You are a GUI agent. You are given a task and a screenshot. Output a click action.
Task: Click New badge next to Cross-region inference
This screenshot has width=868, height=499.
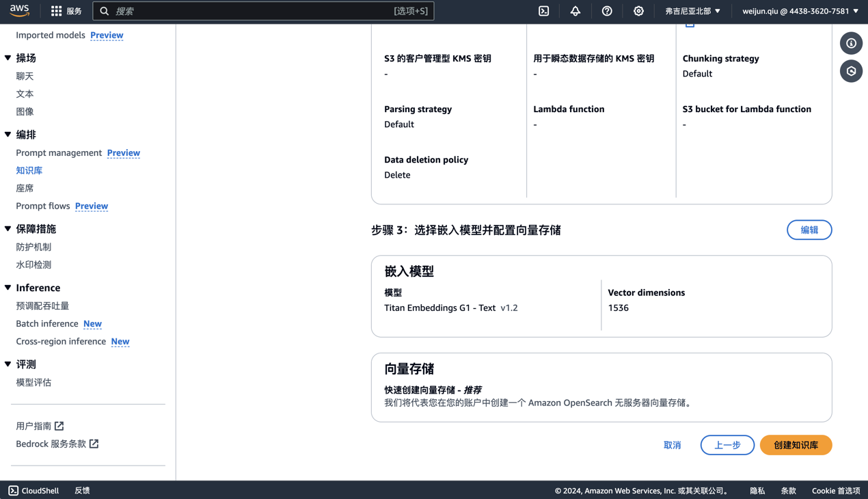click(120, 341)
